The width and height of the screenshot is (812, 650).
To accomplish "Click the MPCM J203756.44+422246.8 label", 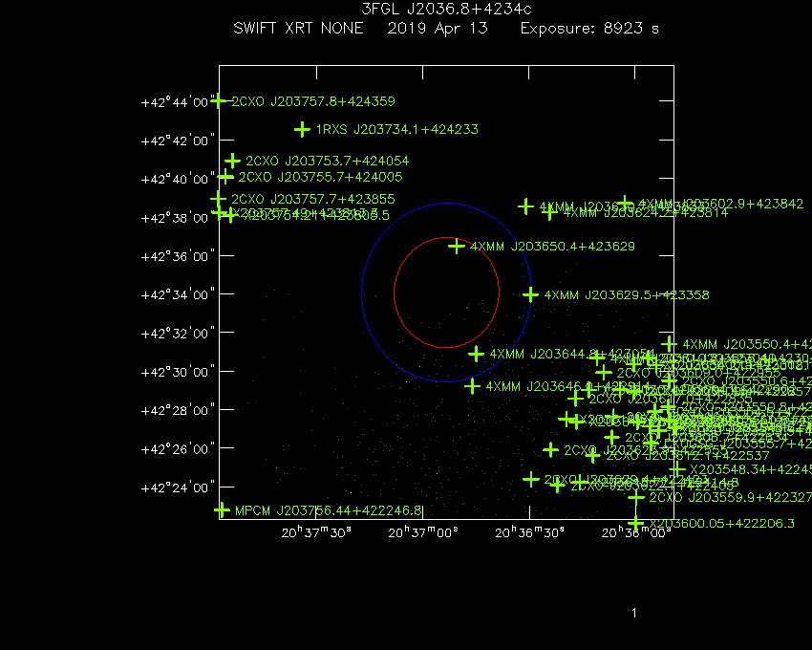I will (329, 510).
